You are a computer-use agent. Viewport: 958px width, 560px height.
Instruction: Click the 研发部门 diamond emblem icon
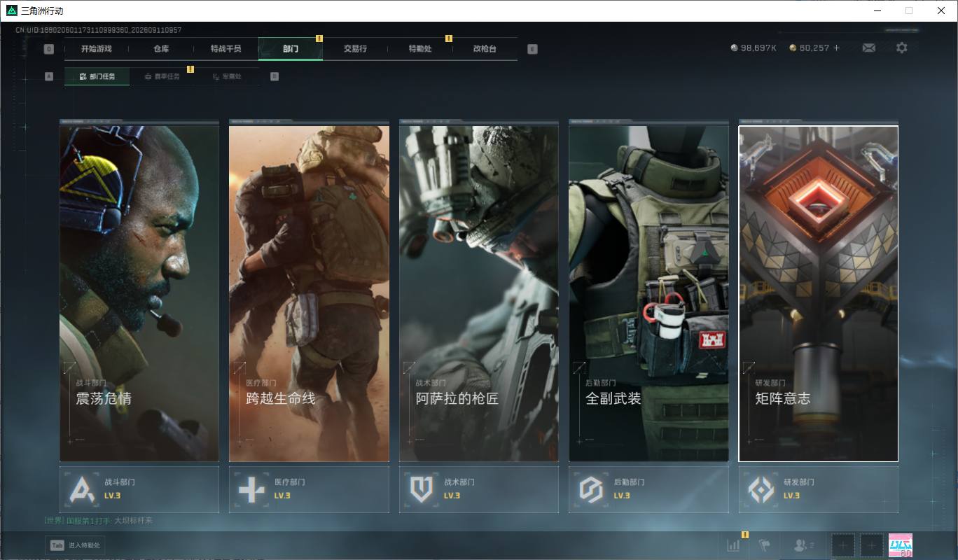761,489
